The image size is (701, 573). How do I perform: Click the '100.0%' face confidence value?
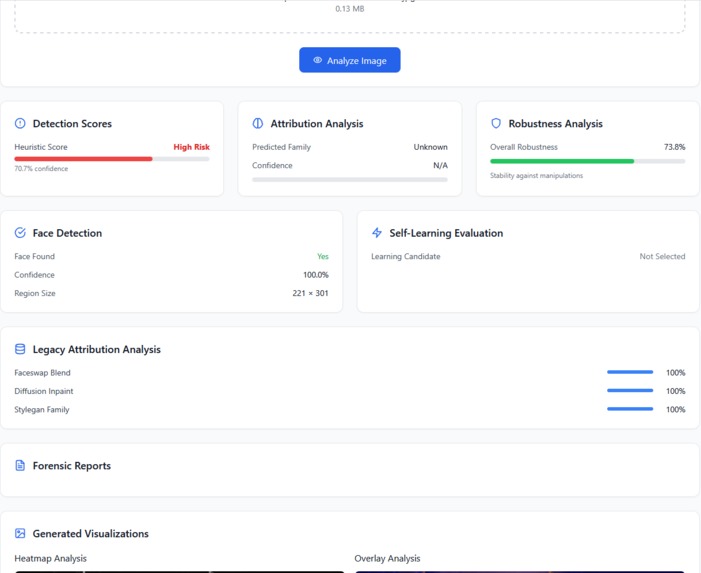[316, 275]
